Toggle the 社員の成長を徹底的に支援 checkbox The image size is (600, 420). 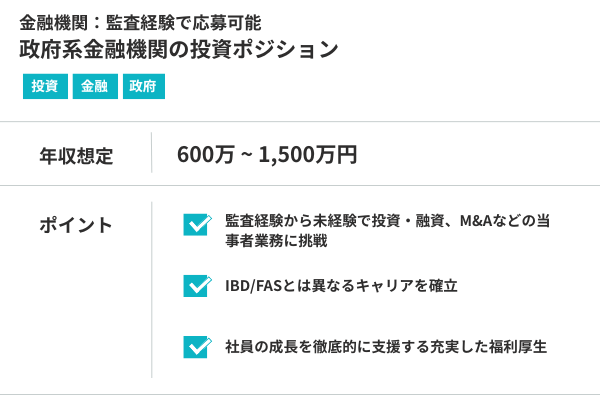(x=196, y=347)
